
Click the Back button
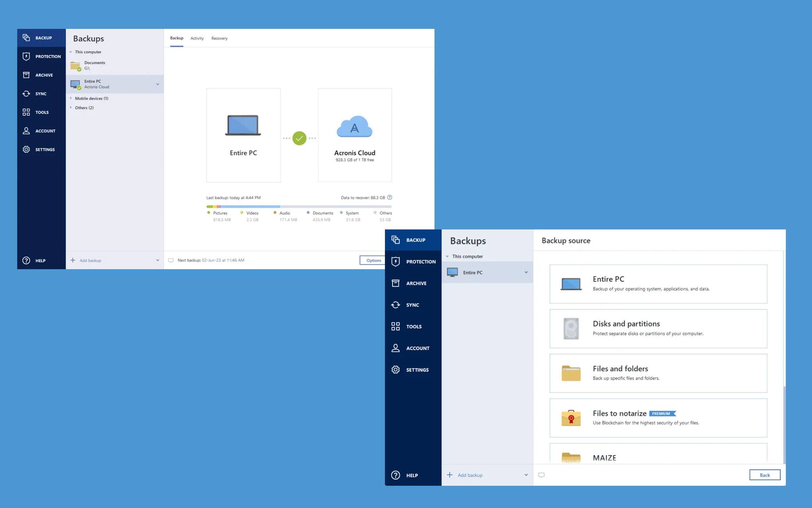[765, 474]
